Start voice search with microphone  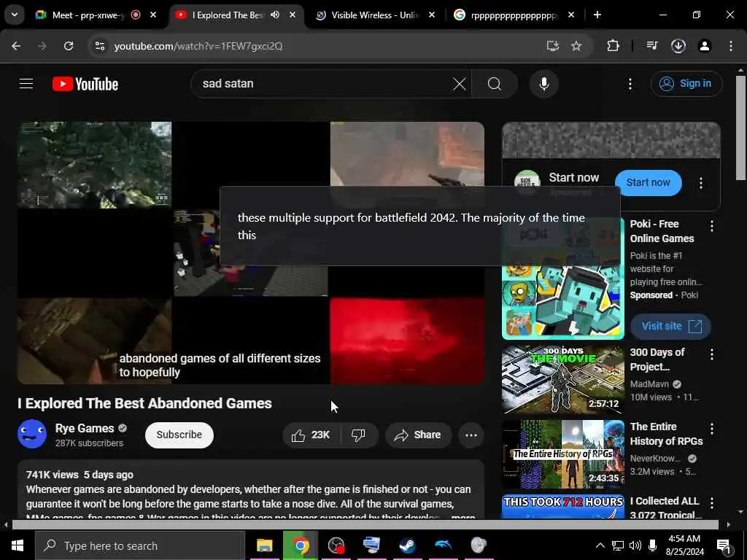543,84
